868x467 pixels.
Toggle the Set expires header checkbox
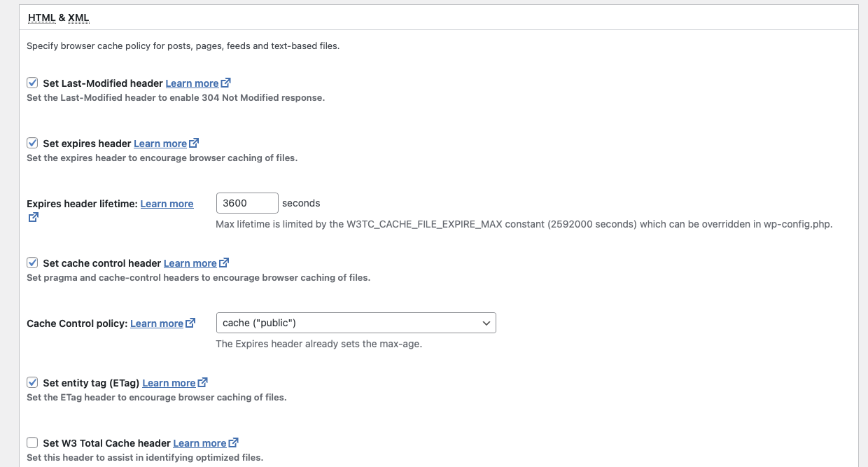click(x=32, y=144)
